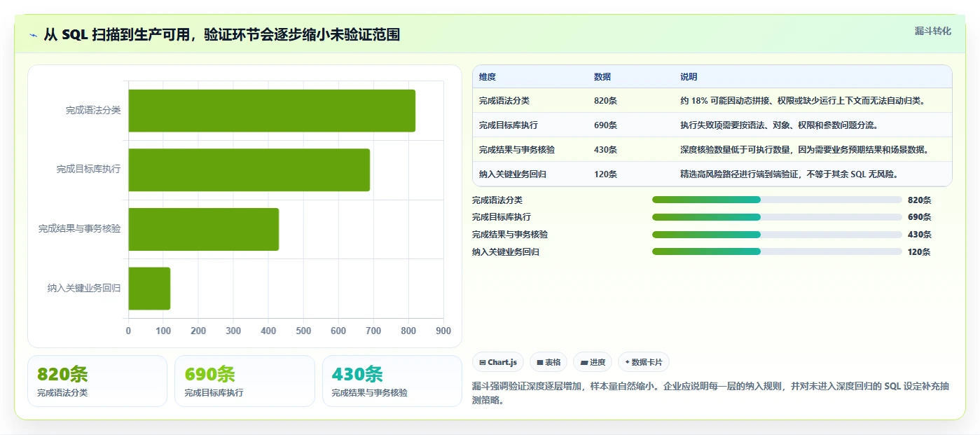
Task: Click the progress bar for 纳入关键业务回归
Action: 777,251
